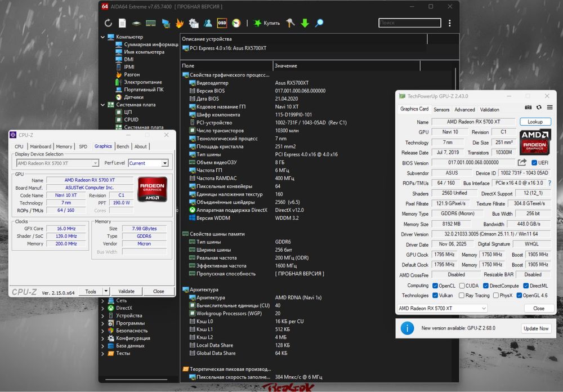Viewport: 563px width, 392px height.
Task: Toggle the OpenGL 4.6 checkbox in GPU-Z
Action: point(519,295)
